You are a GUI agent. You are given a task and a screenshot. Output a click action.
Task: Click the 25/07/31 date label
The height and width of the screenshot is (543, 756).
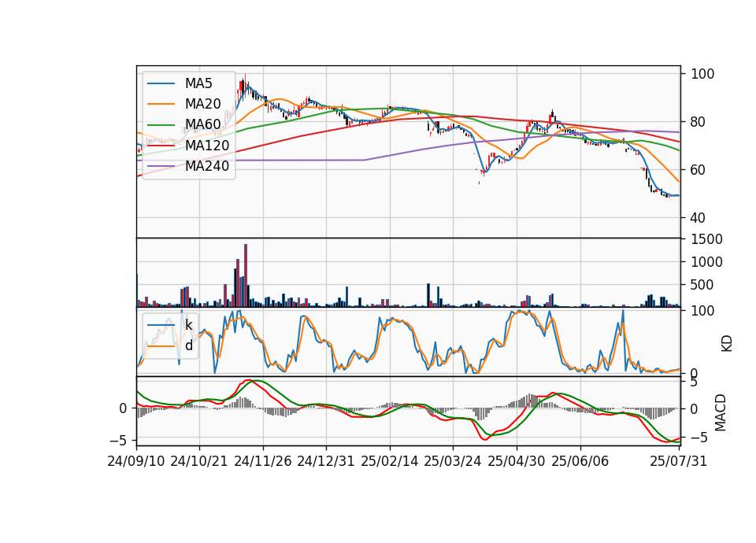[x=678, y=461]
